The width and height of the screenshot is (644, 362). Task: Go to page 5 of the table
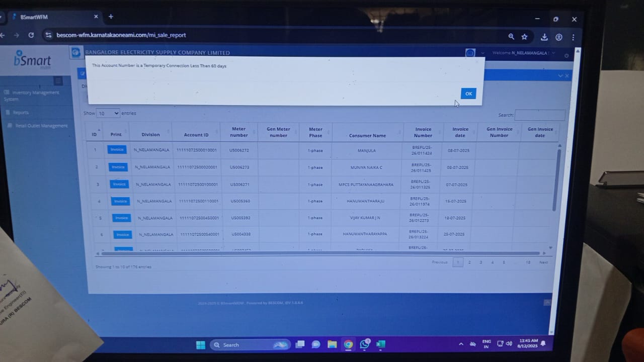[x=504, y=262]
